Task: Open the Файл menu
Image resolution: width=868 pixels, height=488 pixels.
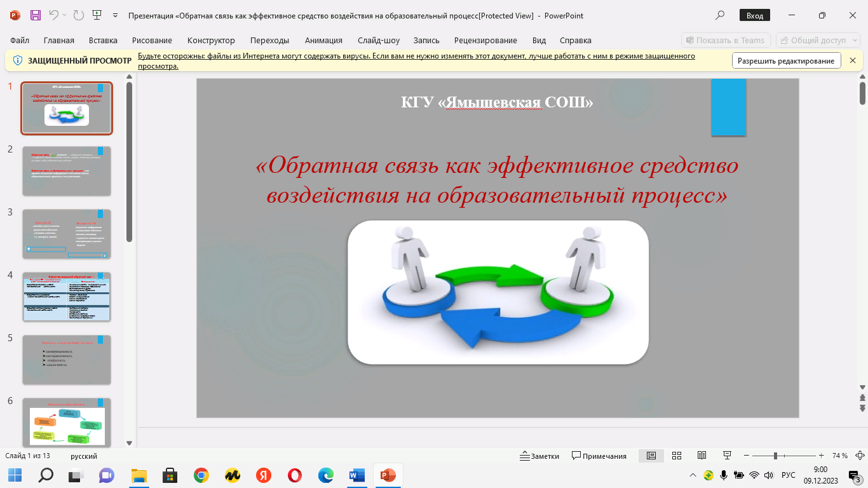Action: [20, 40]
